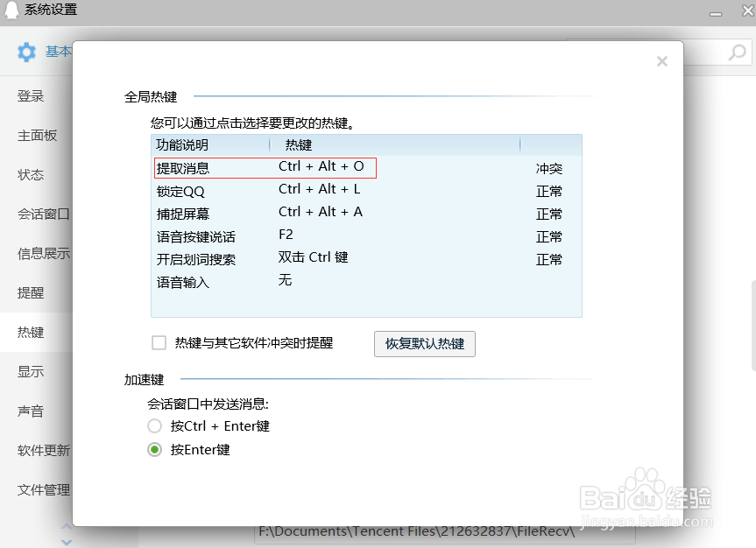This screenshot has height=548, width=756.
Task: Select the 语音按键说话 hotkey row
Action: 366,236
